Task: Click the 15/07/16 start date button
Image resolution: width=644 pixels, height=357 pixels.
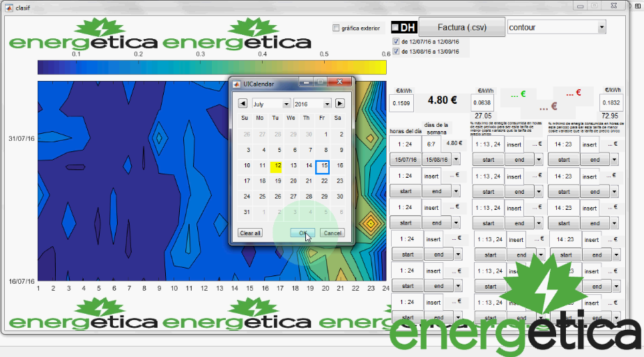Action: 406,160
